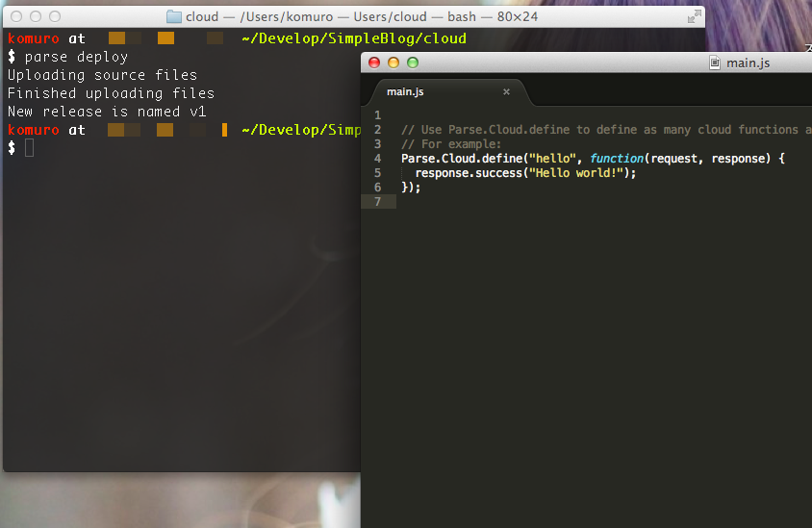Zoom the Sublime Text window with green button
The width and height of the screenshot is (812, 528).
point(413,63)
